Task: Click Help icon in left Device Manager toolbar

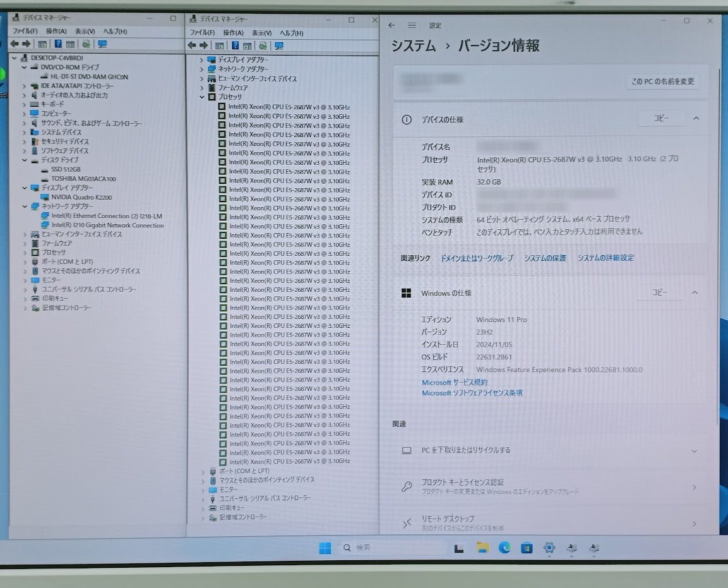Action: point(58,44)
